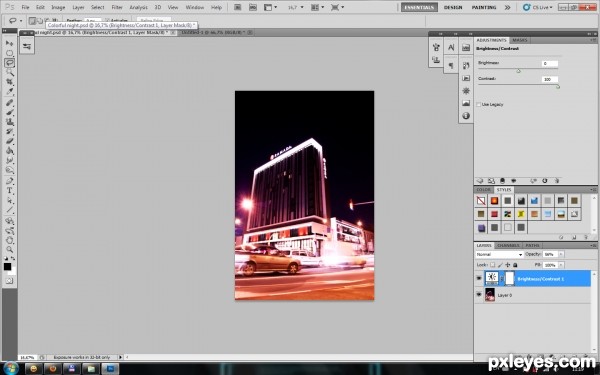Switch to the Color tab
600x375 pixels.
[484, 190]
